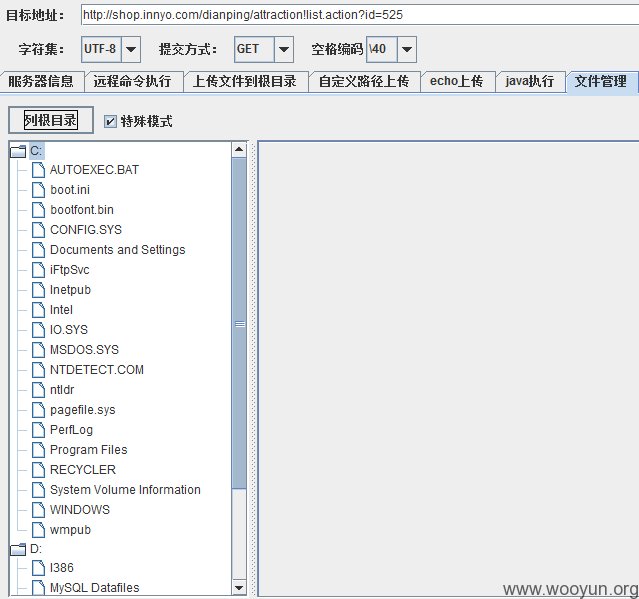Click the PerfLog item icon
The height and width of the screenshot is (599, 639).
(38, 429)
